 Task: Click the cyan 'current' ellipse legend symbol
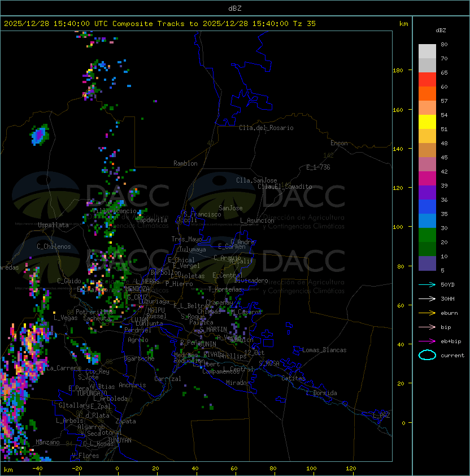(427, 355)
